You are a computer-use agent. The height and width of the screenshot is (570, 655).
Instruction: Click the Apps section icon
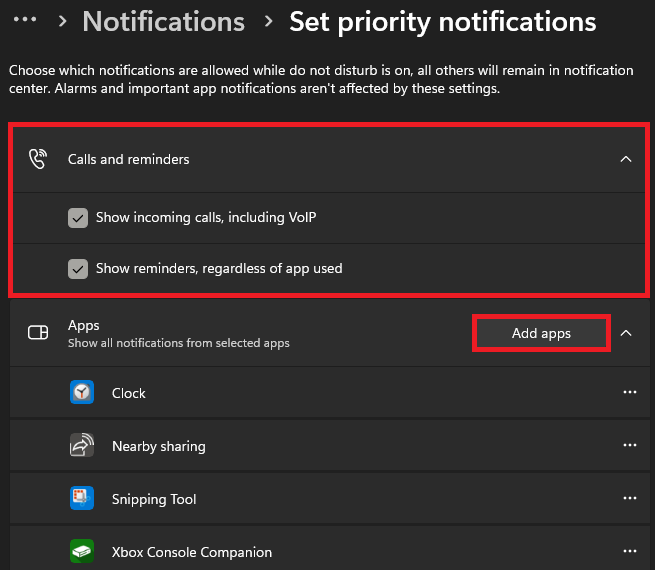click(x=38, y=333)
